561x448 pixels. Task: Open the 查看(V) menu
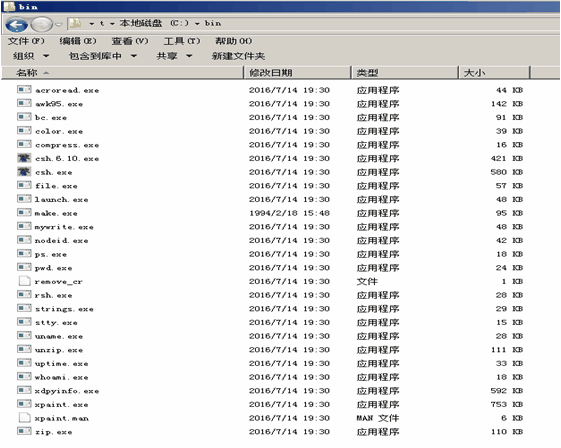point(130,41)
